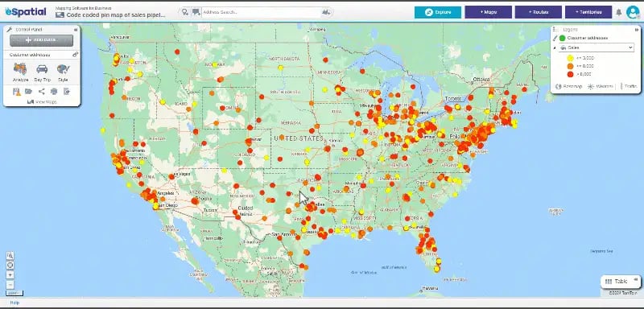
Task: Open the Table panel
Action: (x=621, y=282)
